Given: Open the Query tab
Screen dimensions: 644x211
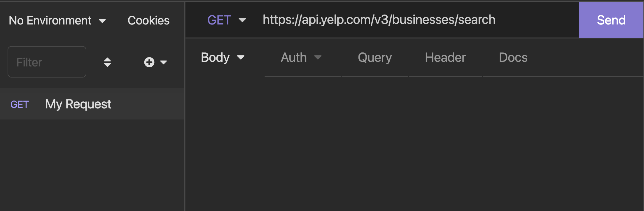Looking at the screenshot, I should pyautogui.click(x=375, y=58).
